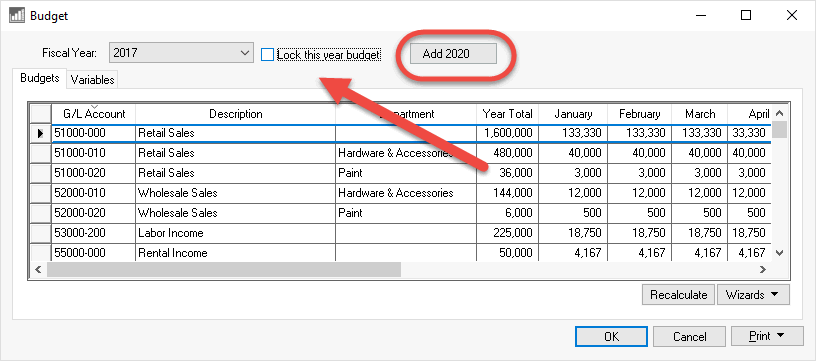Click Paint department cell for 51000-020

point(406,173)
